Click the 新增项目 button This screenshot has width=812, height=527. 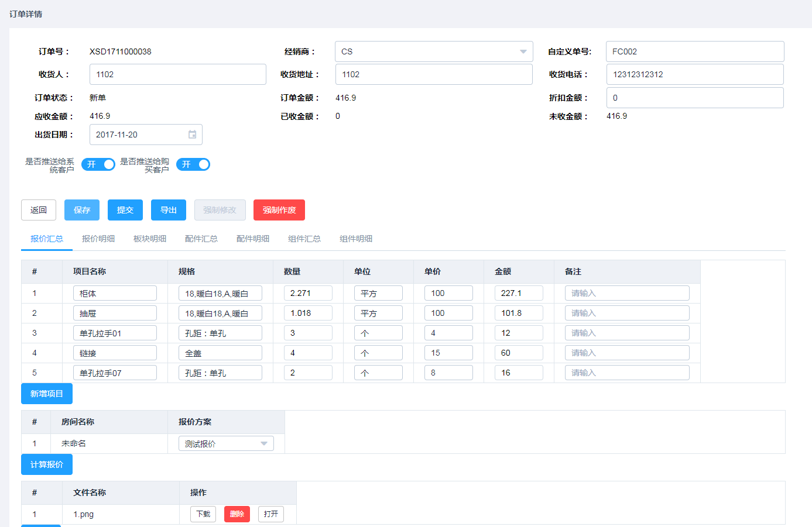click(x=47, y=394)
